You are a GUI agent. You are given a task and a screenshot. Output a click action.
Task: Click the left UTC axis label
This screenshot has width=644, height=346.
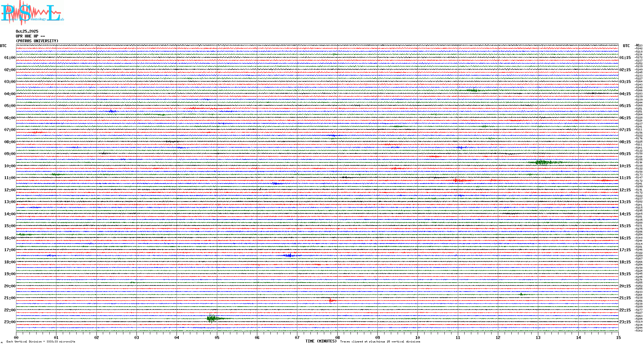(3, 46)
